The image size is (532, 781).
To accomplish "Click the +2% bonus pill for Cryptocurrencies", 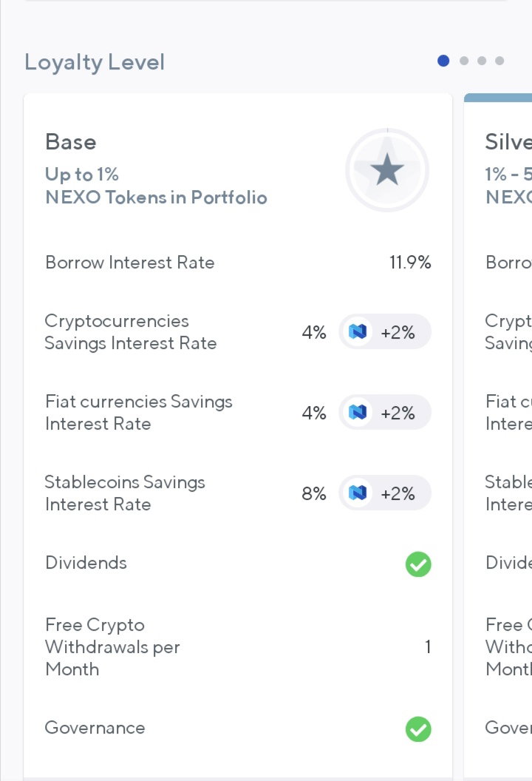I will pyautogui.click(x=385, y=332).
